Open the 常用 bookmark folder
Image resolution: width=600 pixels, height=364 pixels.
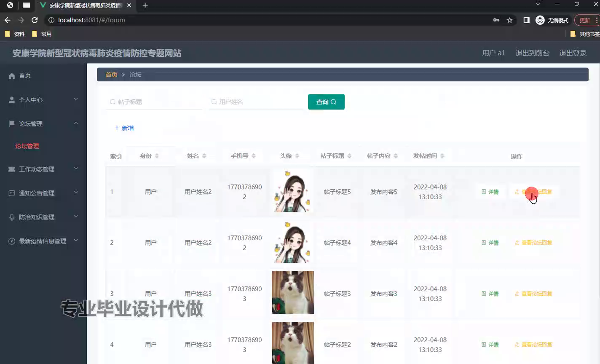coord(42,34)
